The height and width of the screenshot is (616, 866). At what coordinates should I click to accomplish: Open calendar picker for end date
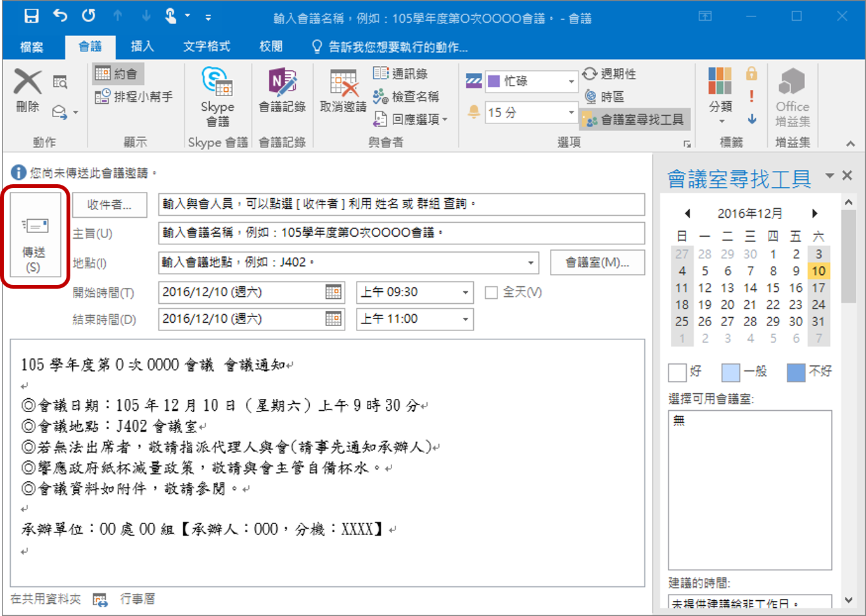click(333, 318)
